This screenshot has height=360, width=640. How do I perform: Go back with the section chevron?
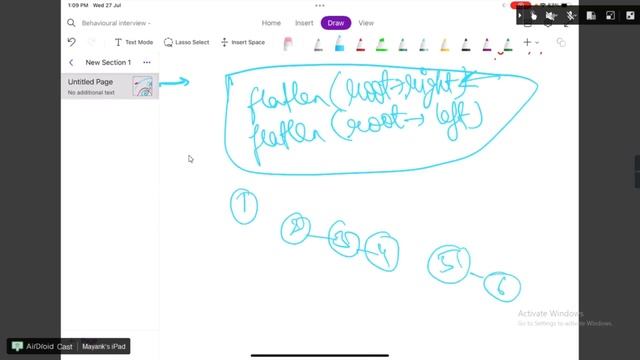point(71,62)
